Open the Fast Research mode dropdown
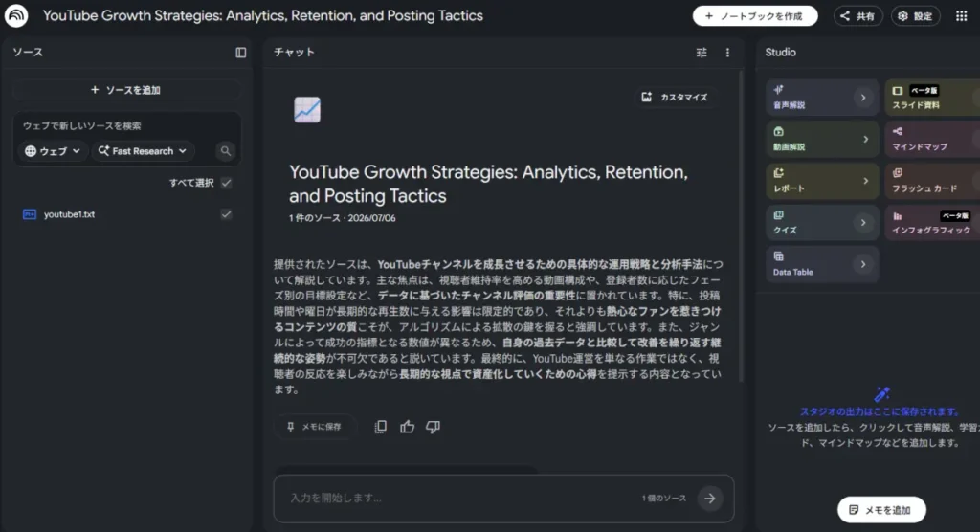Screen dimensions: 980x532 tap(144, 151)
